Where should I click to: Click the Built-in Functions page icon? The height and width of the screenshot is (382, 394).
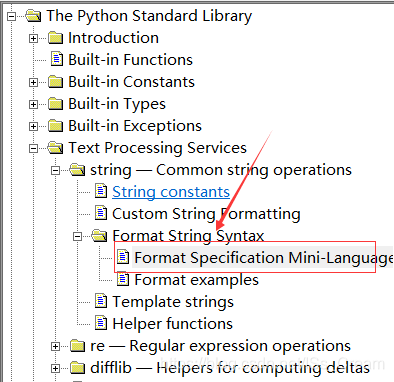click(57, 59)
